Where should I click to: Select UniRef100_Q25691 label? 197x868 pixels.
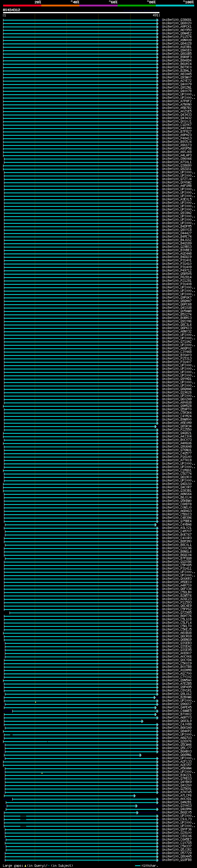177,789
